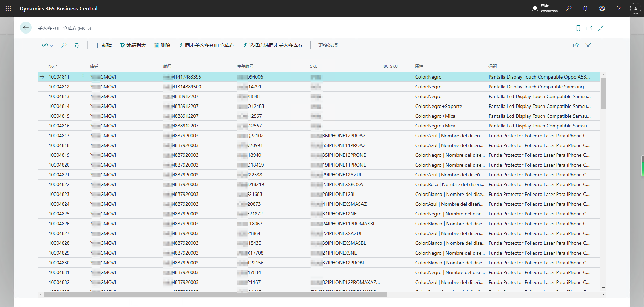
Task: Open page in new window icon
Action: pyautogui.click(x=590, y=28)
